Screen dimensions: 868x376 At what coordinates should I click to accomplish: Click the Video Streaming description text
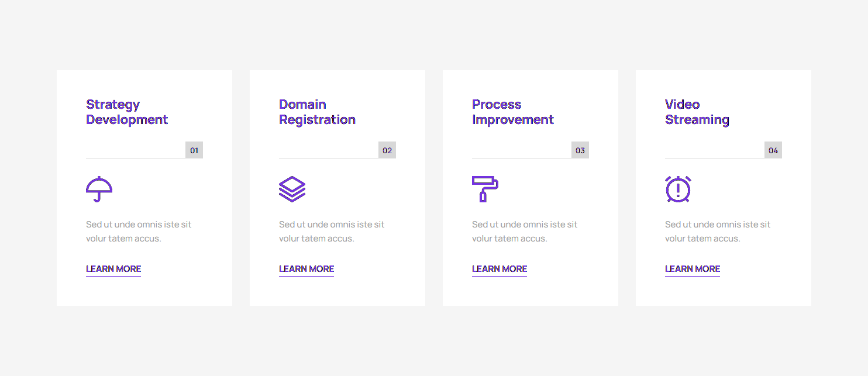pos(718,232)
